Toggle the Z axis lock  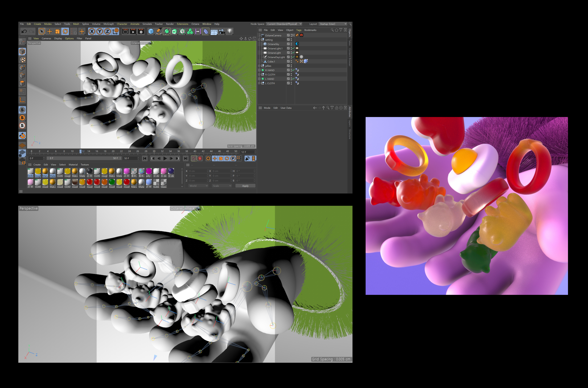(107, 31)
